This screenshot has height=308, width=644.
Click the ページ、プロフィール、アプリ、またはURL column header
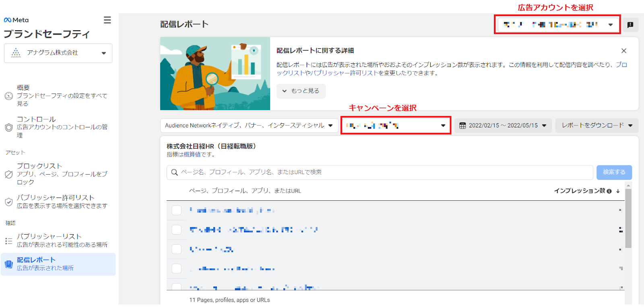245,191
